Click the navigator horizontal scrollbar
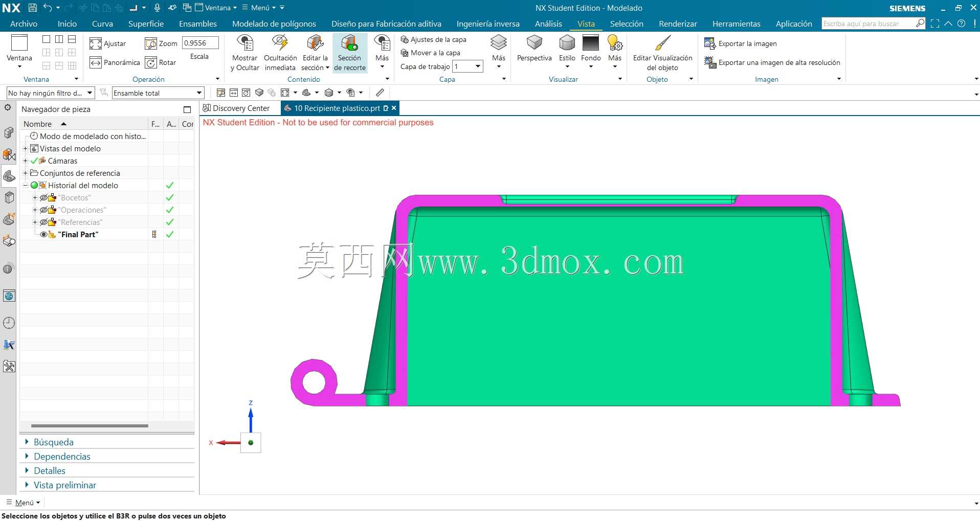Image resolution: width=980 pixels, height=521 pixels. pyautogui.click(x=90, y=425)
